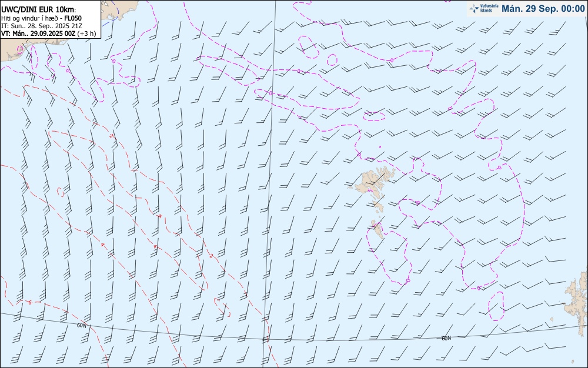Click the Veðurstofa Íslands logo
Viewport: 588px width, 368px height.
(x=485, y=9)
